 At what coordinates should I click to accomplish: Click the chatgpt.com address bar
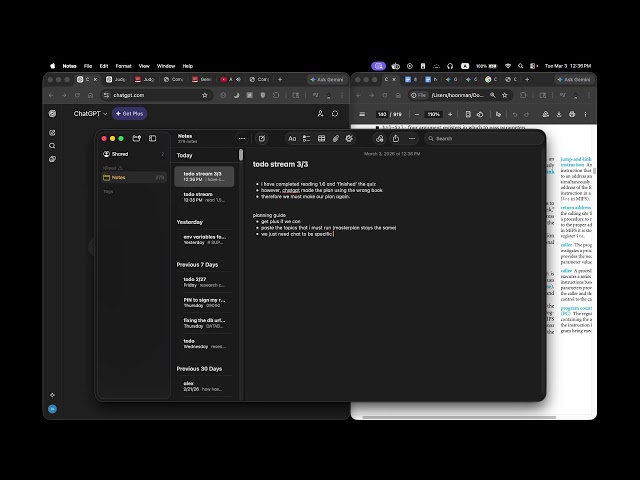tap(156, 95)
